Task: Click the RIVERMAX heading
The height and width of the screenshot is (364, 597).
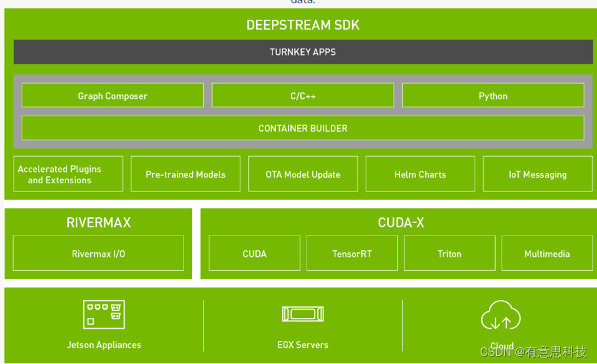Action: [99, 222]
